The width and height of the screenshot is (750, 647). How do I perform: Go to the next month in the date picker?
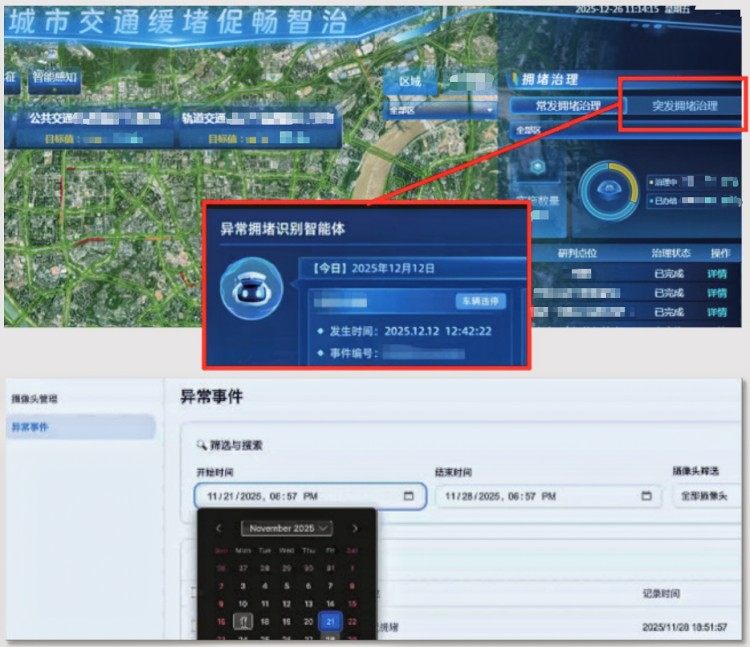[x=355, y=528]
